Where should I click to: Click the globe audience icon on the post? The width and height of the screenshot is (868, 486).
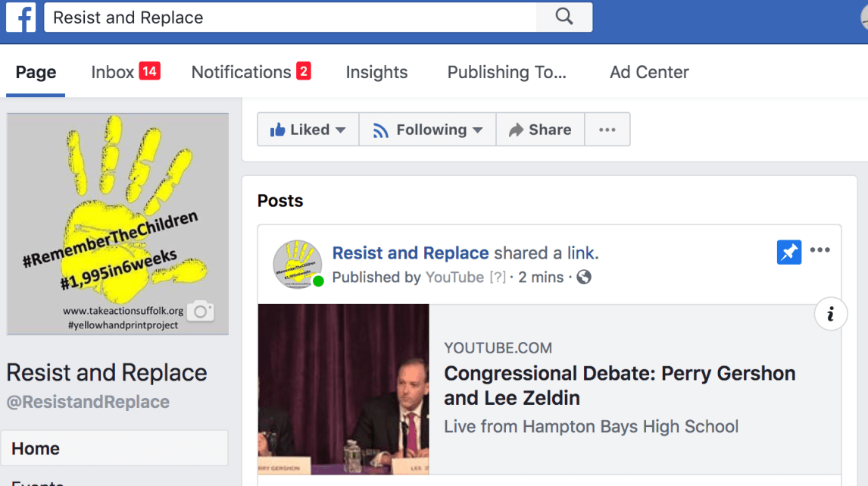(x=582, y=277)
